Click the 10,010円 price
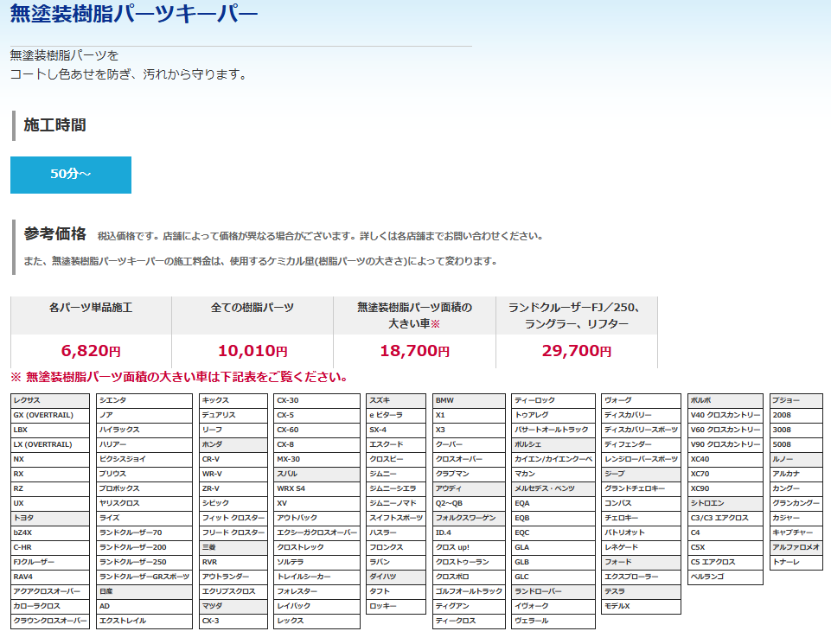Viewport: 831px width, 644px height. coord(252,351)
